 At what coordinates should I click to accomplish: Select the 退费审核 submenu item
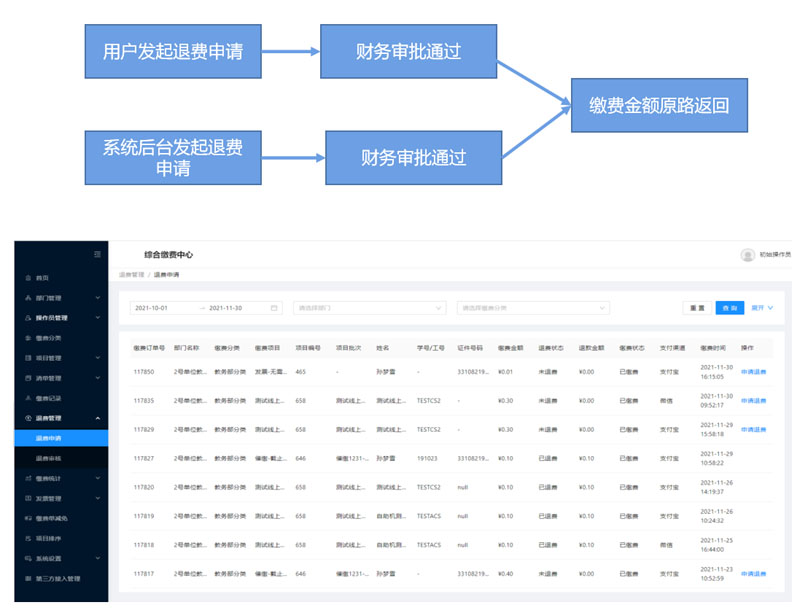(x=48, y=458)
